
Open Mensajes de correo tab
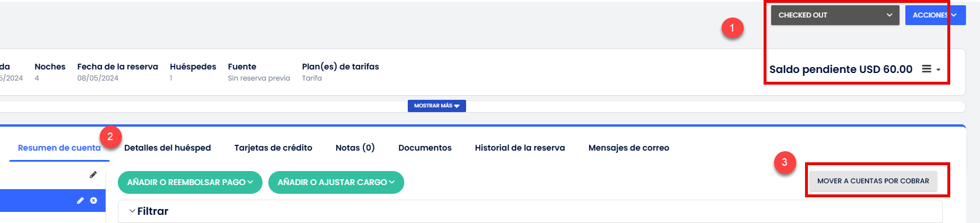(629, 148)
